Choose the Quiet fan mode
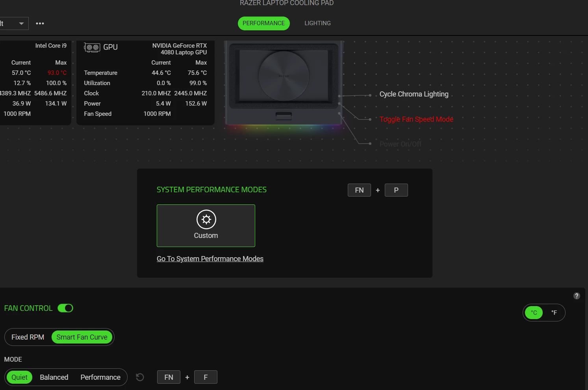Screen dimensions: 588x390 click(x=19, y=377)
